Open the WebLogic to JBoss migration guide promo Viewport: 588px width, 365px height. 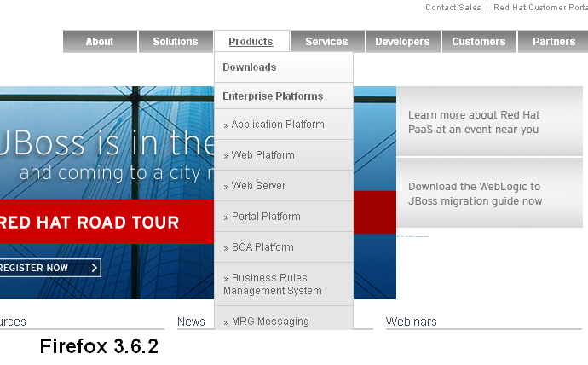489,193
